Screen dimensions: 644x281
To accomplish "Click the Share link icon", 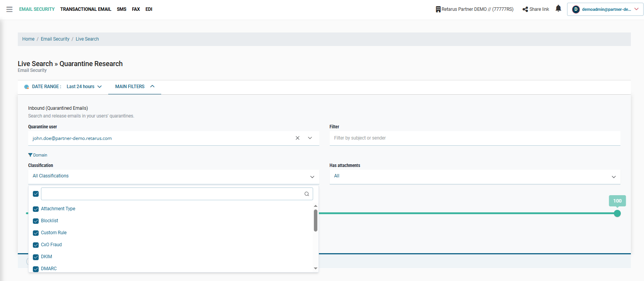I will pos(525,9).
